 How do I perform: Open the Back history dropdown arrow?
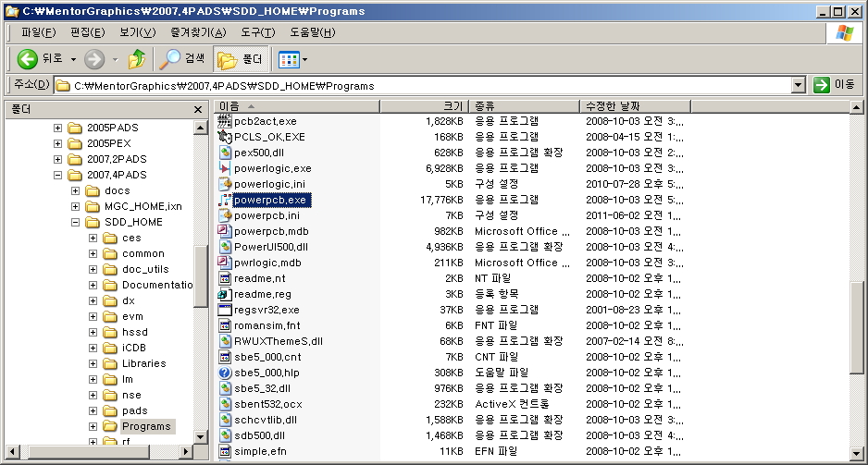[x=73, y=59]
